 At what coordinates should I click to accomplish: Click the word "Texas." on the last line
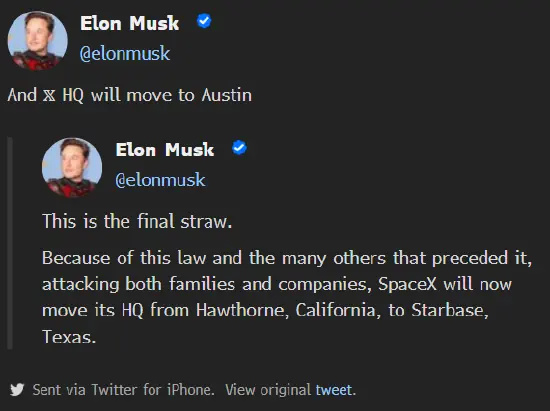point(69,337)
